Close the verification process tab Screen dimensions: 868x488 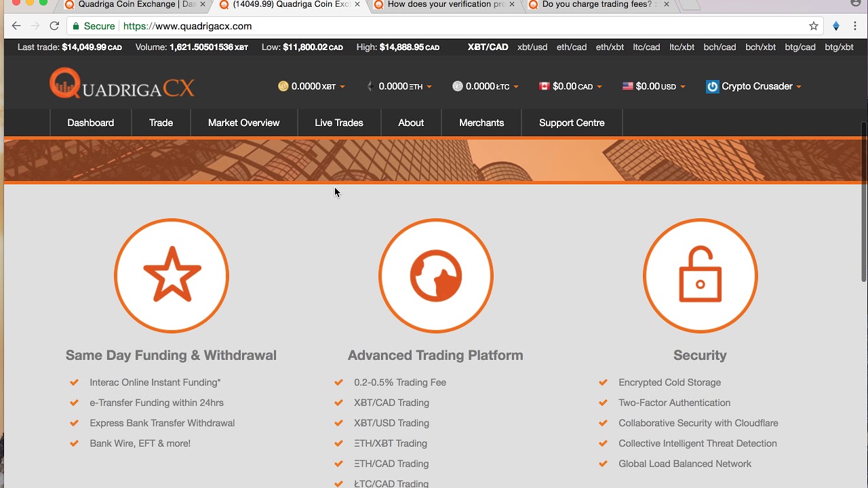pos(512,4)
